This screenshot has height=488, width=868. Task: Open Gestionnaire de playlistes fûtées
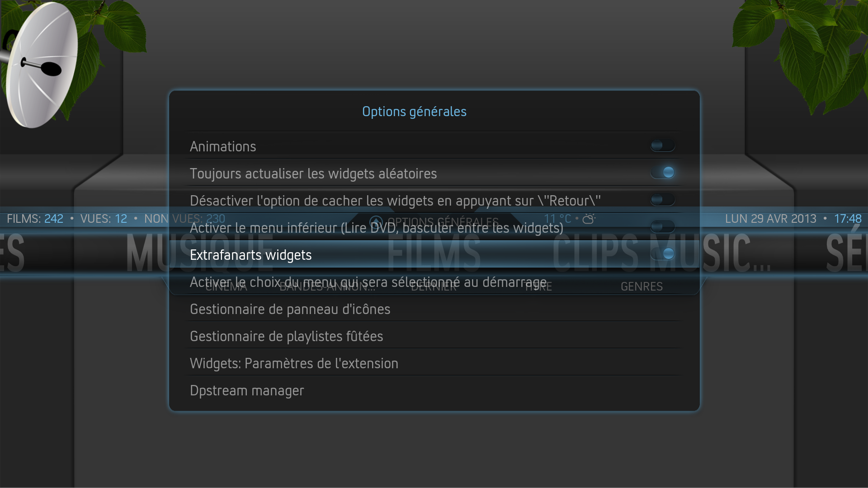tap(433, 336)
